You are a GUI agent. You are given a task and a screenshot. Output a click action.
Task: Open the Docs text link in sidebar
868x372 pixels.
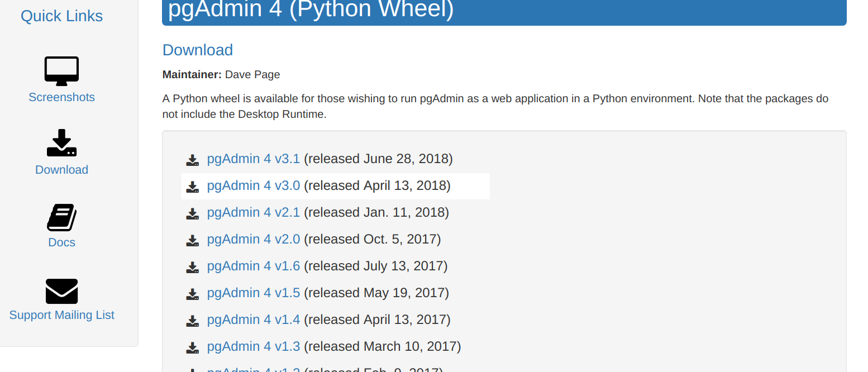click(61, 242)
